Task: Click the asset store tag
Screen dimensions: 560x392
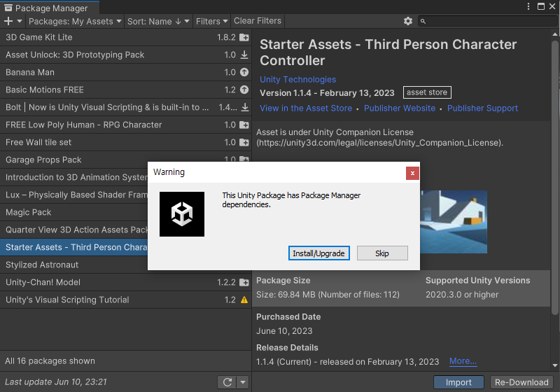Action: 427,92
